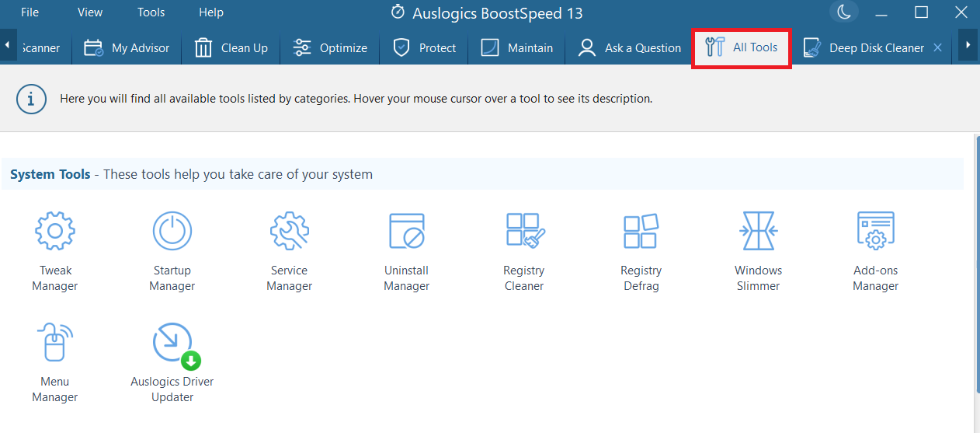Click the stopwatch icon beside app title
The width and height of the screenshot is (980, 433).
pyautogui.click(x=398, y=12)
